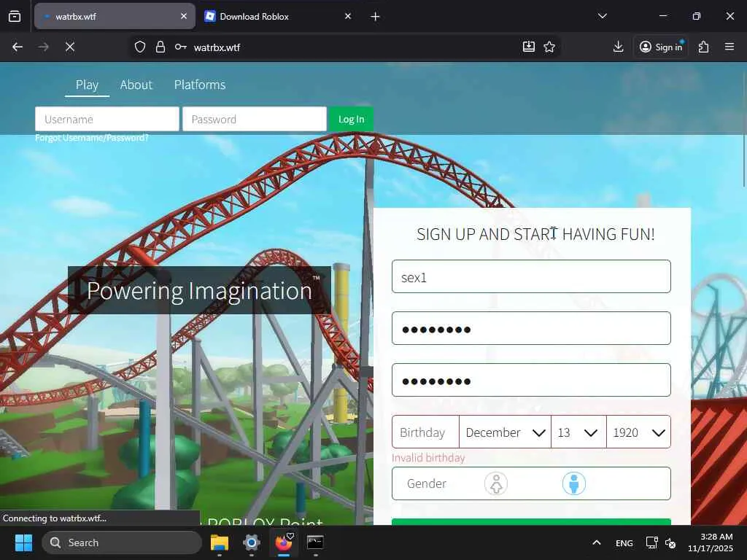The image size is (747, 560).
Task: Bookmark this page with the star
Action: [x=549, y=47]
